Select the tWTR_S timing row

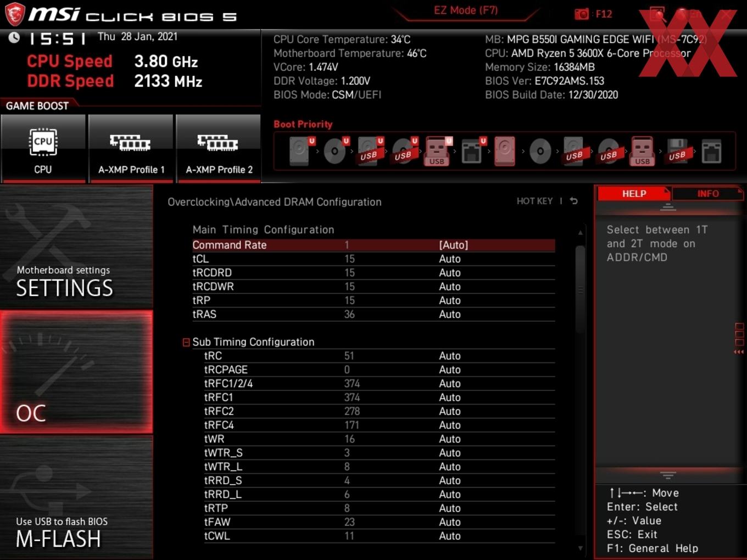click(x=379, y=453)
